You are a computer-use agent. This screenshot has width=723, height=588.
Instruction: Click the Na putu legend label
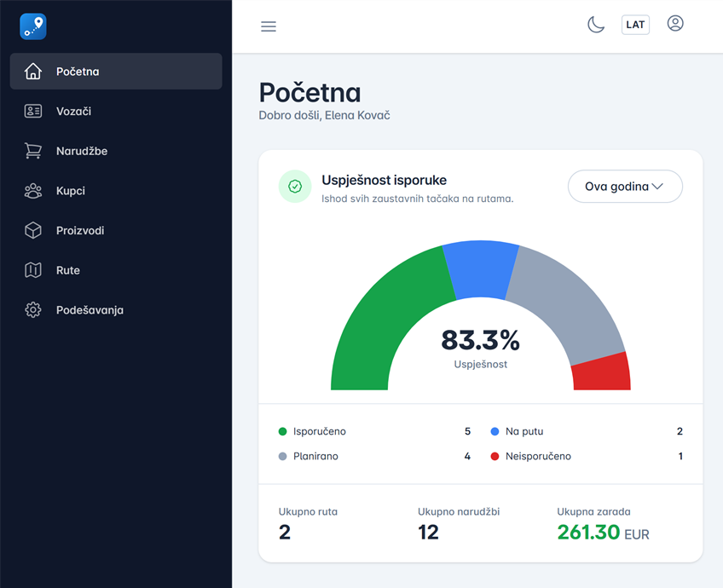click(524, 431)
